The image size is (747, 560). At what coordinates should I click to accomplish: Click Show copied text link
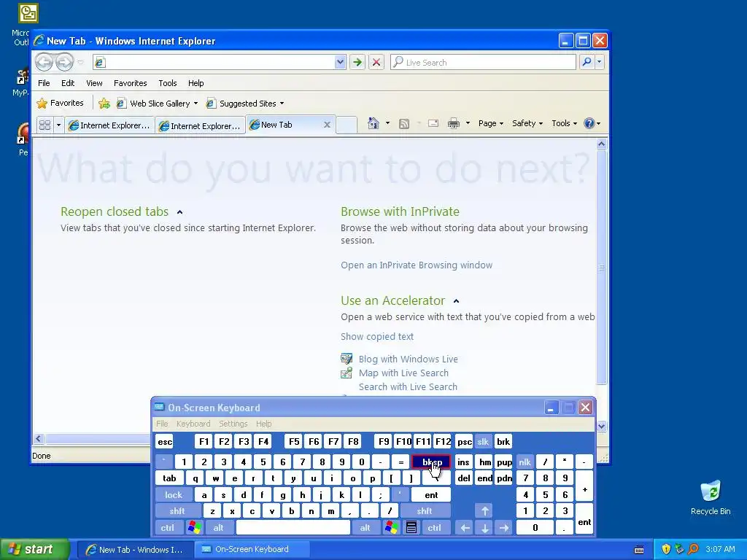point(377,337)
